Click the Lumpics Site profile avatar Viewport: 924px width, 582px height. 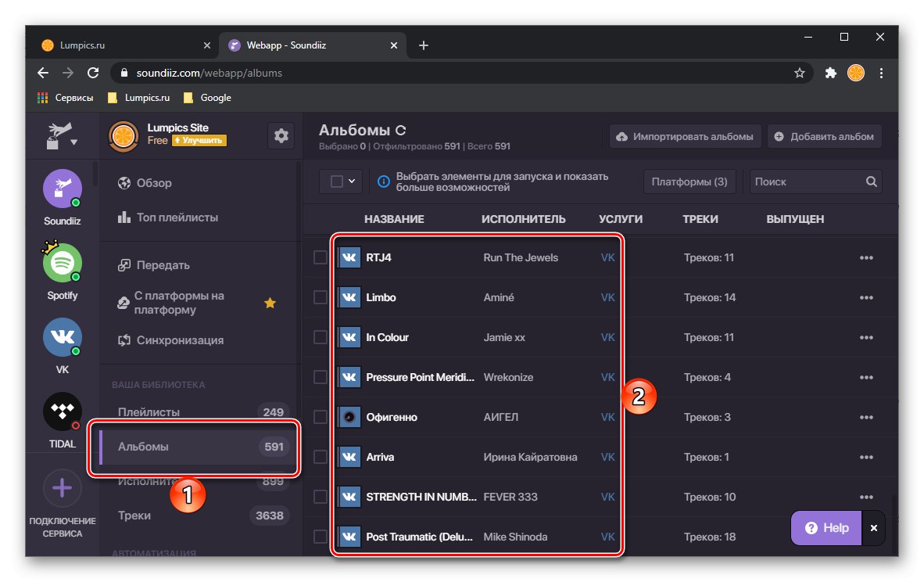(x=124, y=136)
